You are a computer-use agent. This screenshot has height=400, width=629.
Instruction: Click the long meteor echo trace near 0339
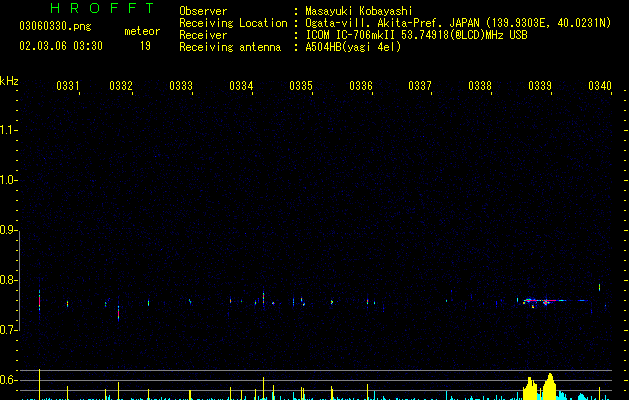[x=556, y=301]
